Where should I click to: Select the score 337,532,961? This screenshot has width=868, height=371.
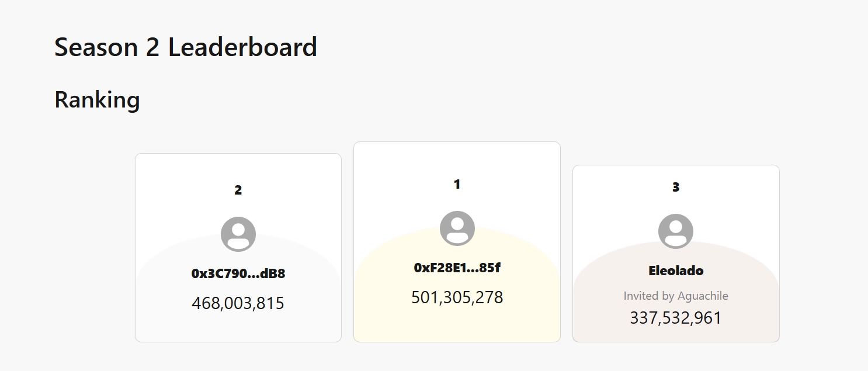coord(676,318)
